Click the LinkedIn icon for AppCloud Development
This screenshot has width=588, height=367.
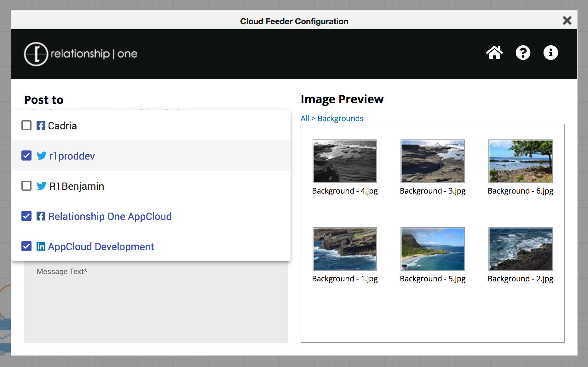point(41,246)
